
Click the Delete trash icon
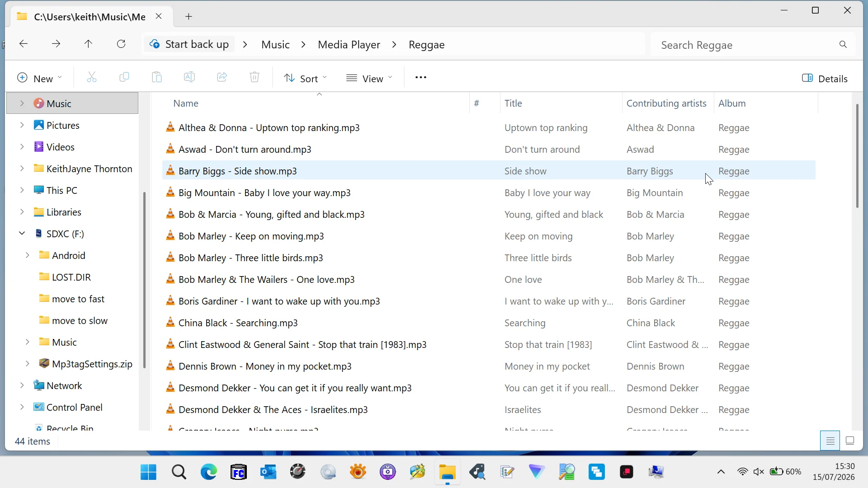coord(255,78)
